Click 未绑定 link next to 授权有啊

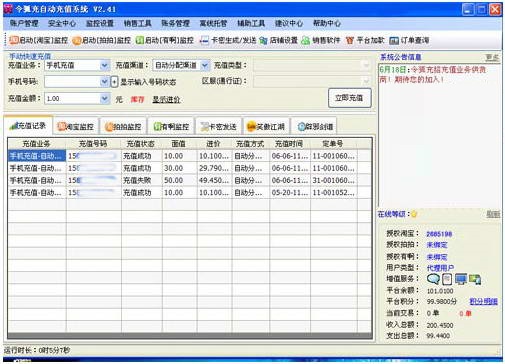click(x=437, y=257)
